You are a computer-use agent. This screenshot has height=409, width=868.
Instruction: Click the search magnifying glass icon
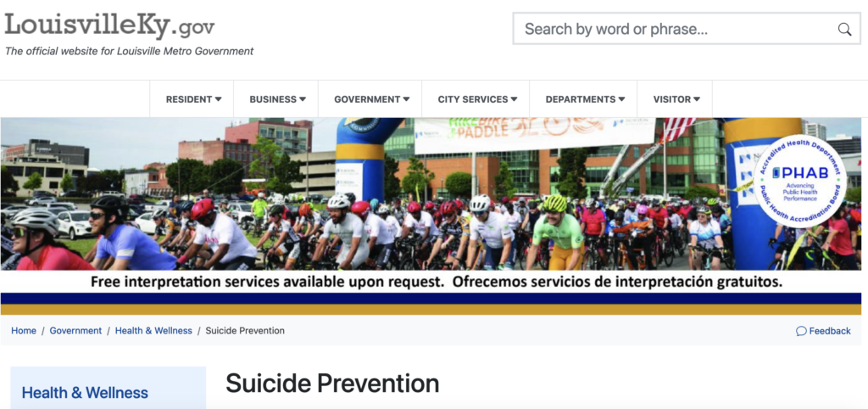pyautogui.click(x=844, y=30)
